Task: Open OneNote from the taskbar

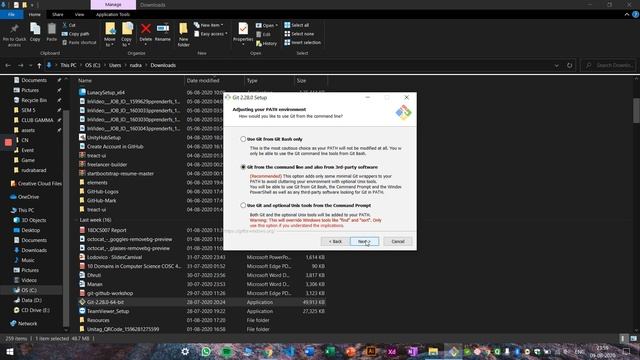Action: tap(412, 351)
